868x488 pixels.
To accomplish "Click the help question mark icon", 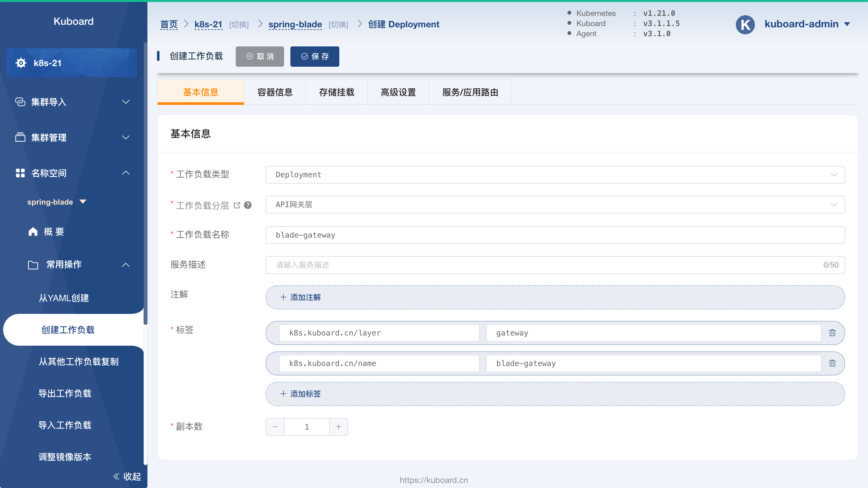I will click(248, 205).
